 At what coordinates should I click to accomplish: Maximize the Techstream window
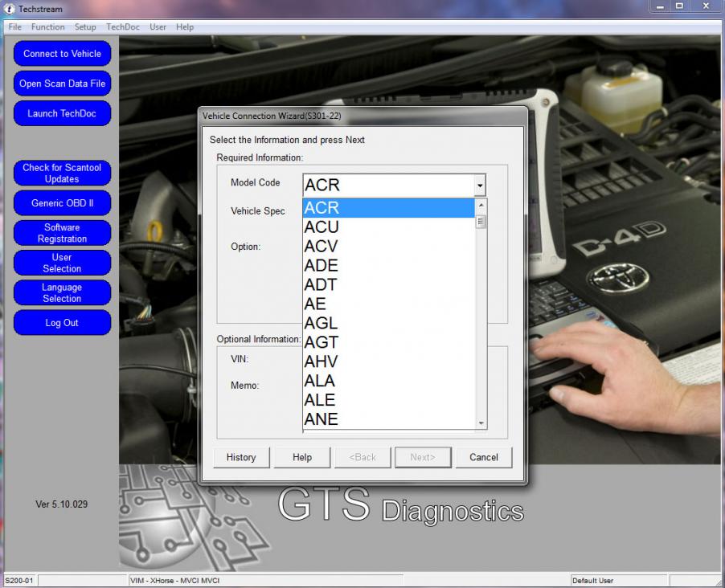click(x=679, y=6)
